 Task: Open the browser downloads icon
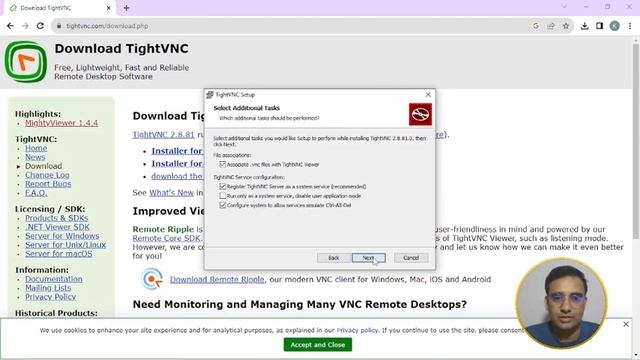pos(584,26)
